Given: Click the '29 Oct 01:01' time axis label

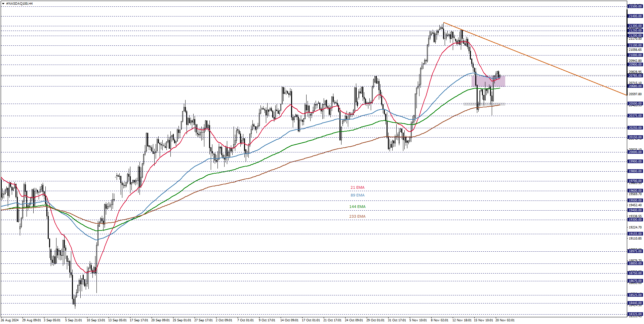Looking at the screenshot, I should [x=375, y=320].
